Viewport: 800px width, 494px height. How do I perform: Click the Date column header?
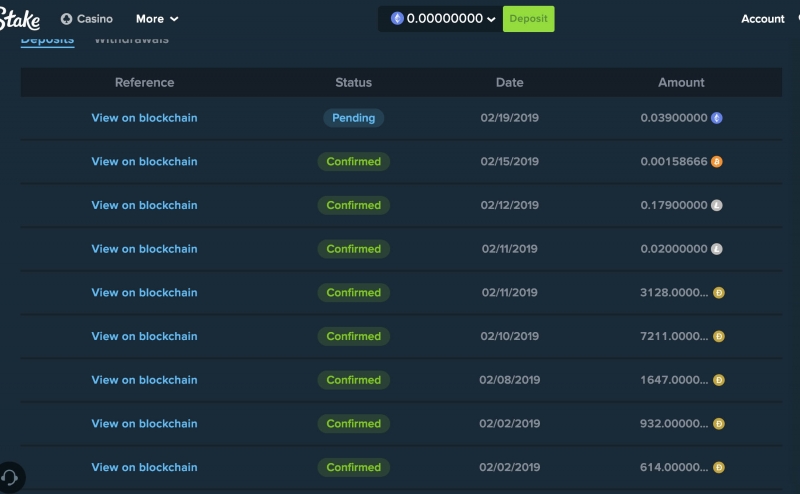click(x=510, y=82)
